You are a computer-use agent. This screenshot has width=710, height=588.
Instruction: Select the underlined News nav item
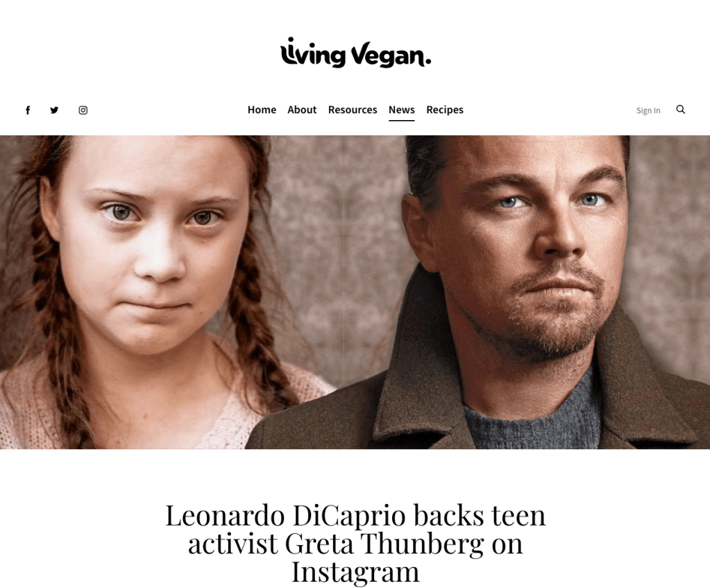(401, 110)
